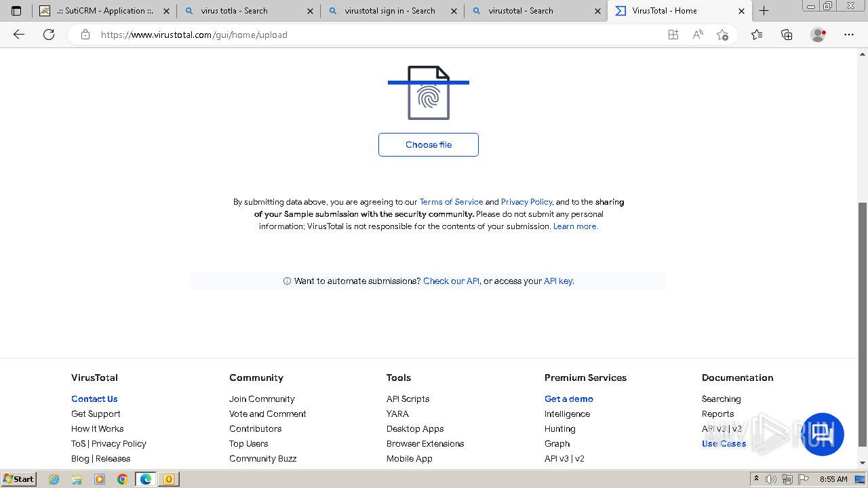Open the tab actions menu icon
Screen dimensions: 868x488
coord(16,11)
